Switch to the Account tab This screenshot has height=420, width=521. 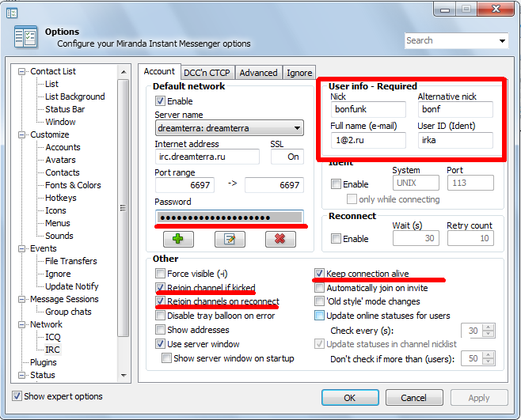pyautogui.click(x=159, y=71)
